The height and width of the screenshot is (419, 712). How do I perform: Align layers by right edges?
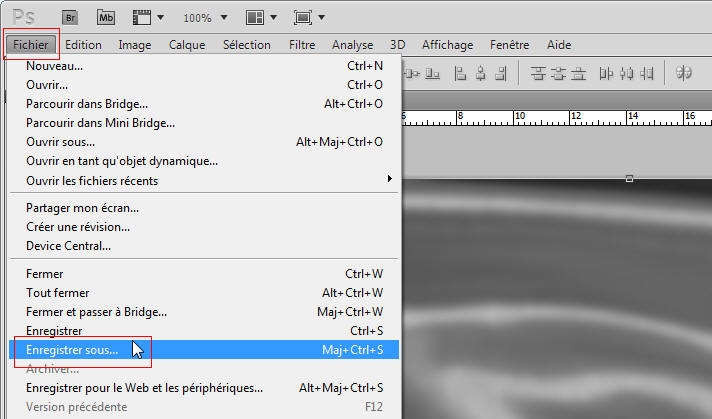click(500, 73)
